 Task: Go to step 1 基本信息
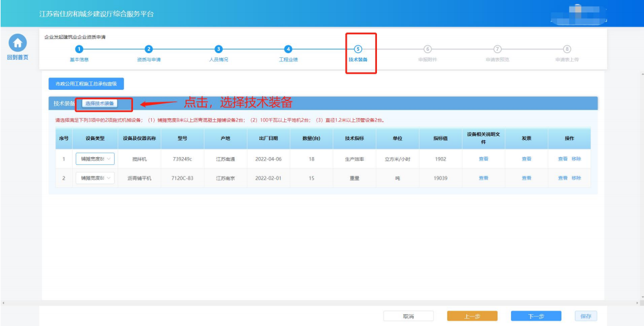tap(79, 49)
